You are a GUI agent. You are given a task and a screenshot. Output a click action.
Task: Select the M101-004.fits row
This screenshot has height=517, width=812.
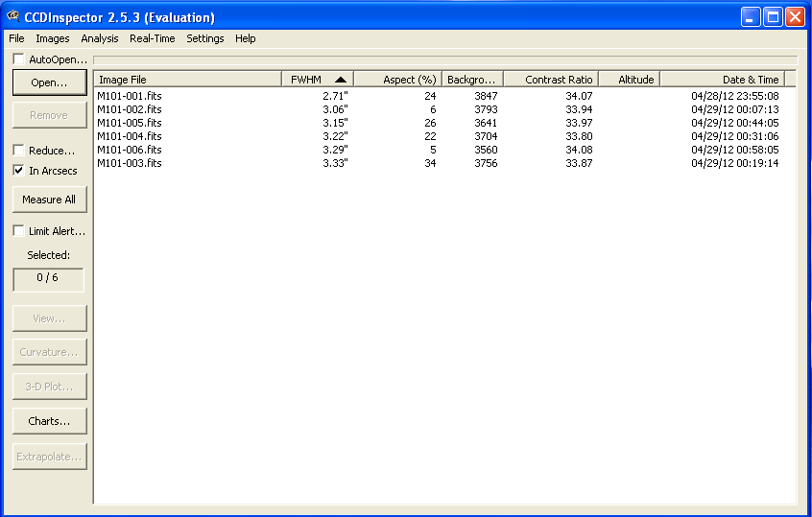click(x=444, y=136)
